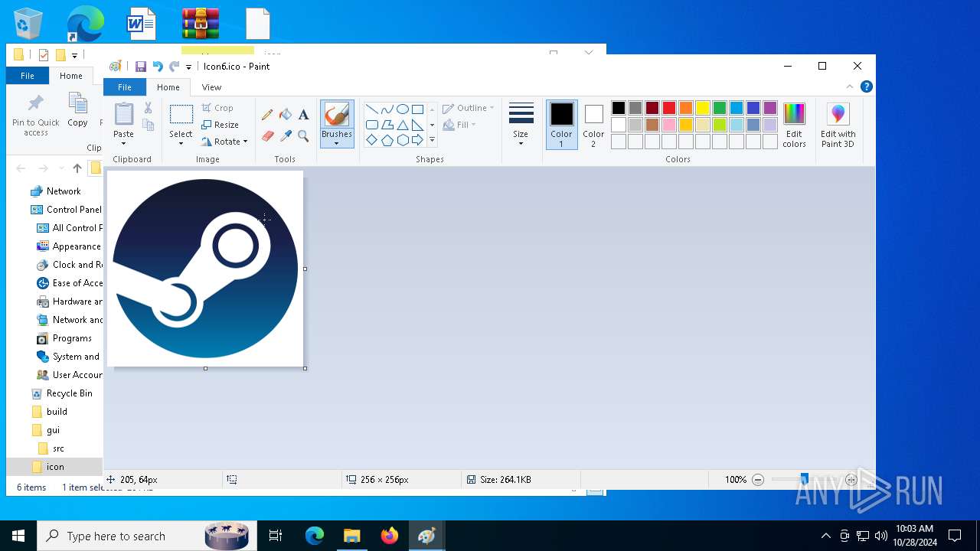Click the Redo arrow

click(x=175, y=67)
